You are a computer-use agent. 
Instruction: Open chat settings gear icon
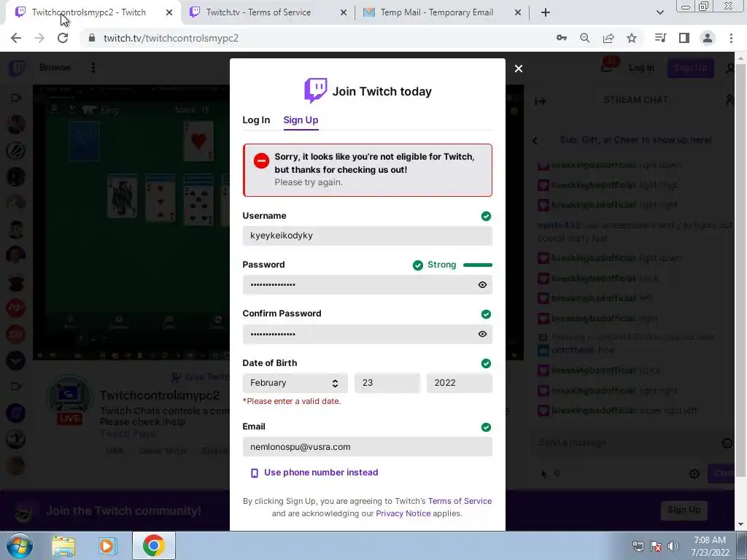click(x=694, y=474)
